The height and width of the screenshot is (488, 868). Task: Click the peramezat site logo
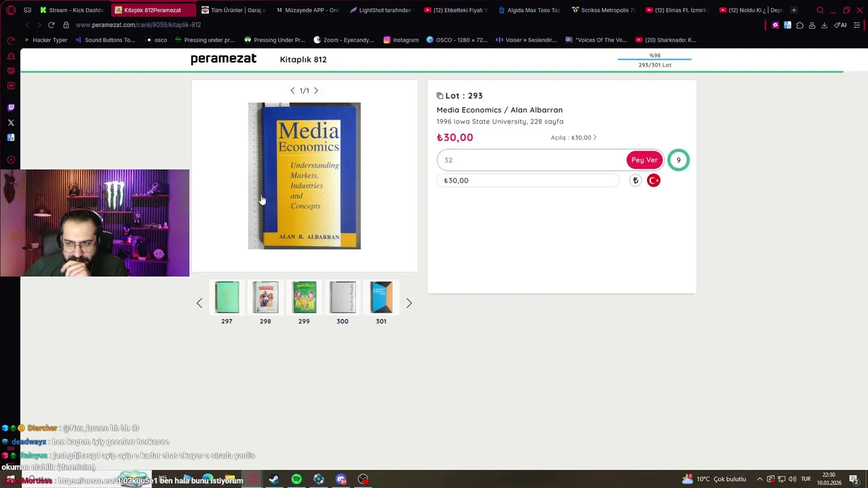pyautogui.click(x=223, y=59)
